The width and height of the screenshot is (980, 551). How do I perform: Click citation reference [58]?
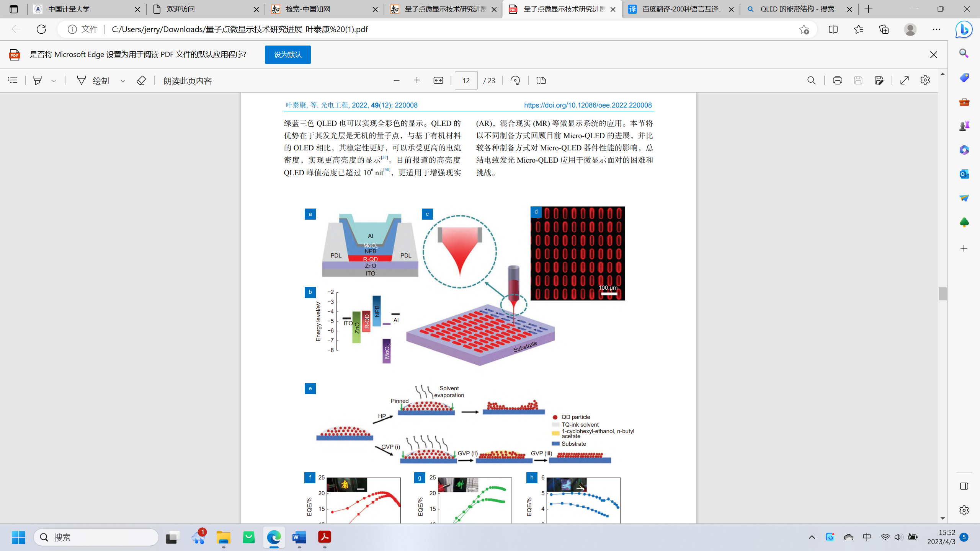click(x=387, y=170)
